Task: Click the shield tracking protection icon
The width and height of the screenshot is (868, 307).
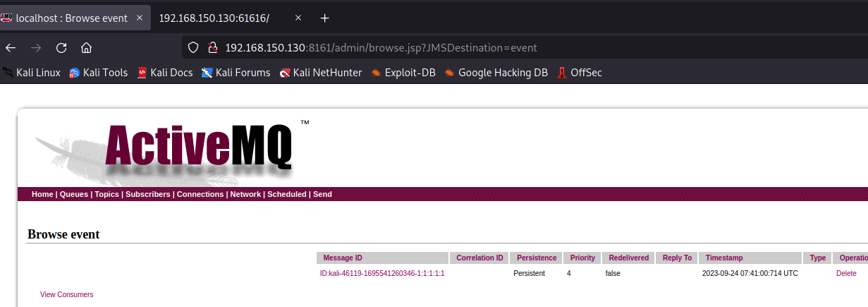Action: point(193,48)
